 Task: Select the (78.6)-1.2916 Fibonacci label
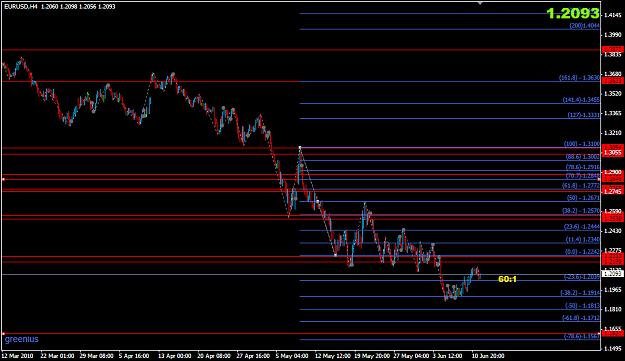pos(582,167)
